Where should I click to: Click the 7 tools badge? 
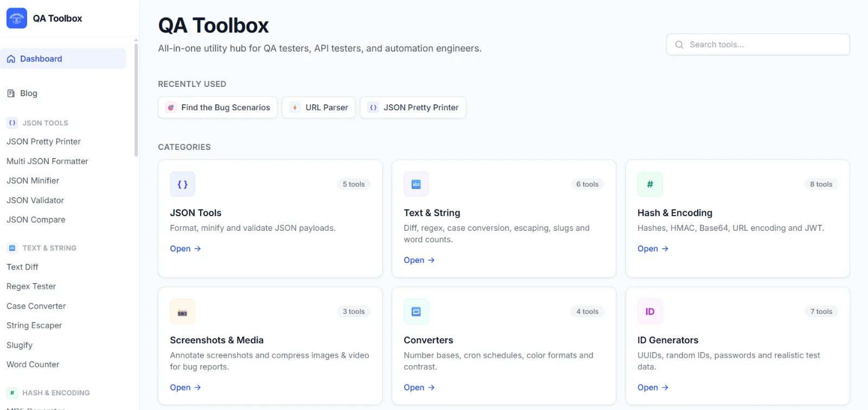821,312
